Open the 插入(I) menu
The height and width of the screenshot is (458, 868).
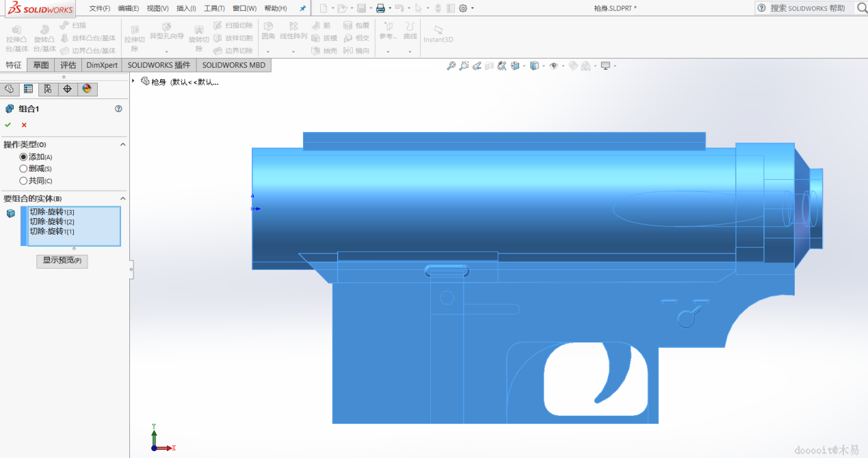pos(186,8)
